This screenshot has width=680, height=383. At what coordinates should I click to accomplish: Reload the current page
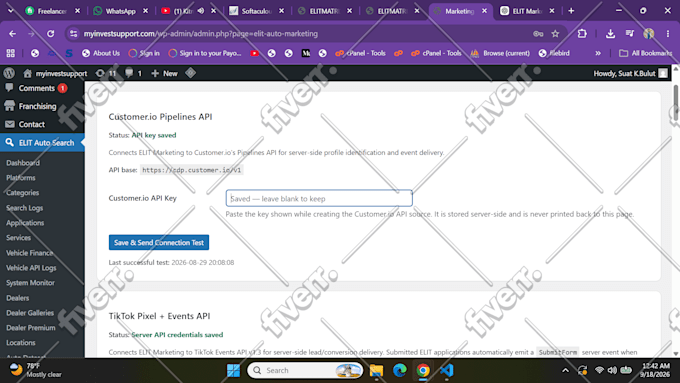50,33
